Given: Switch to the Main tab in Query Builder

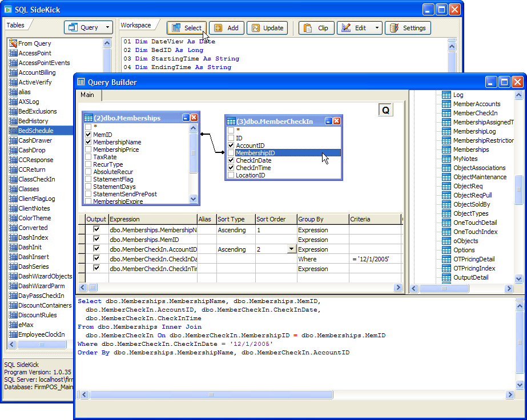Looking at the screenshot, I should point(87,95).
